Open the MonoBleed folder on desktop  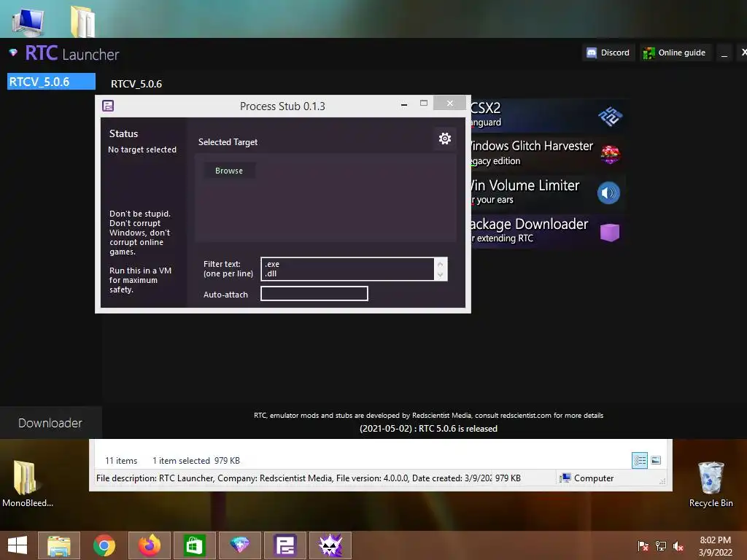(27, 483)
